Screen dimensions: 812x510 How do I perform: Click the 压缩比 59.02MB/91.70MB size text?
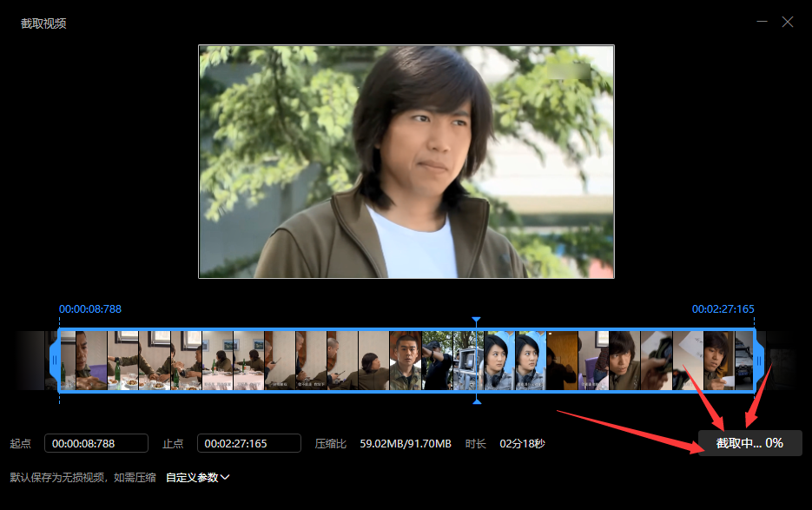[406, 444]
